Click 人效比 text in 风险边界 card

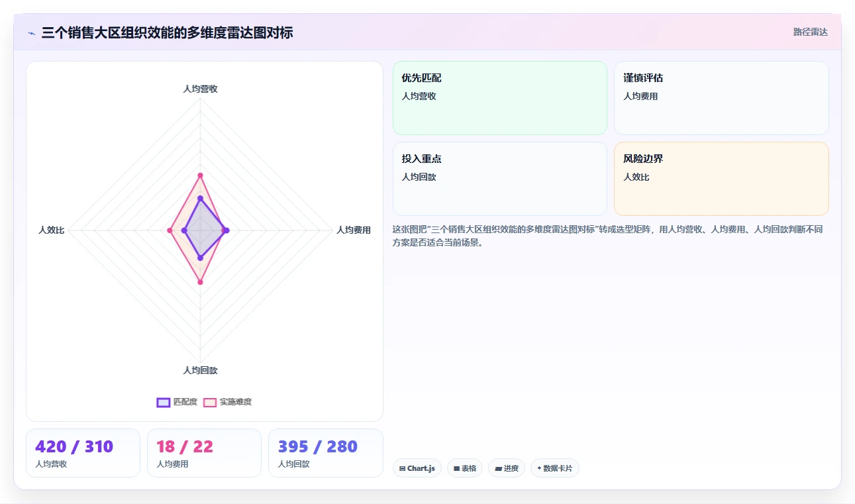pos(636,177)
